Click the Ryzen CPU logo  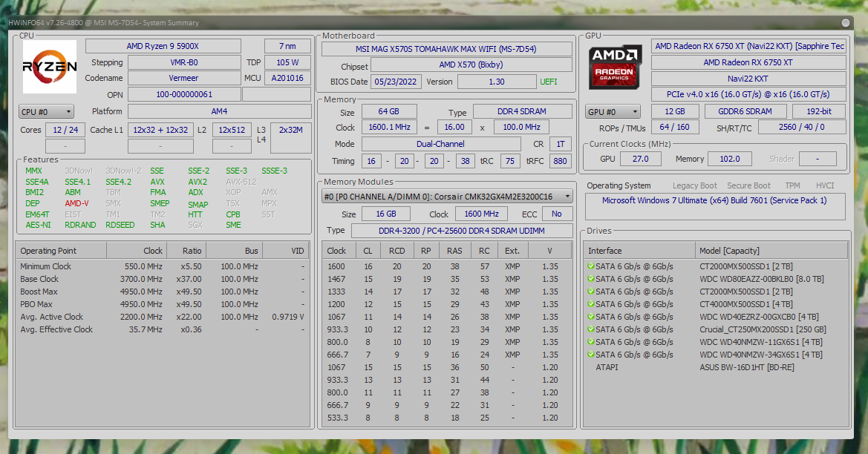tap(50, 67)
